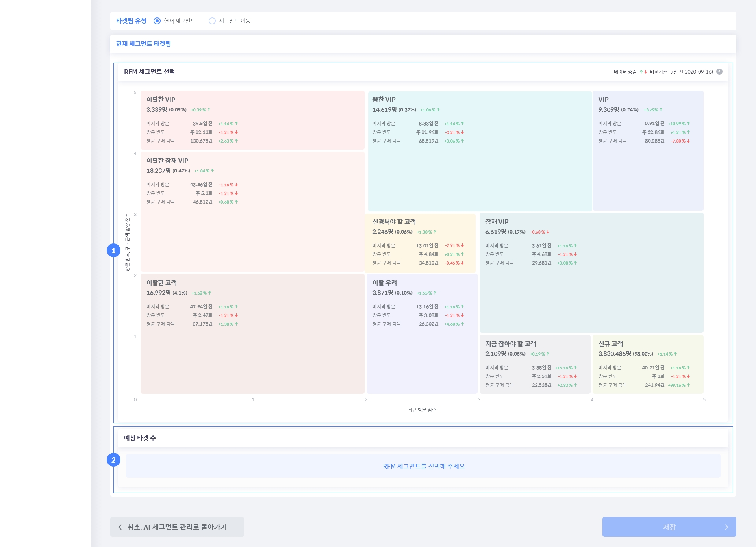
Task: Select 세그먼트 이동 radio button
Action: [212, 21]
